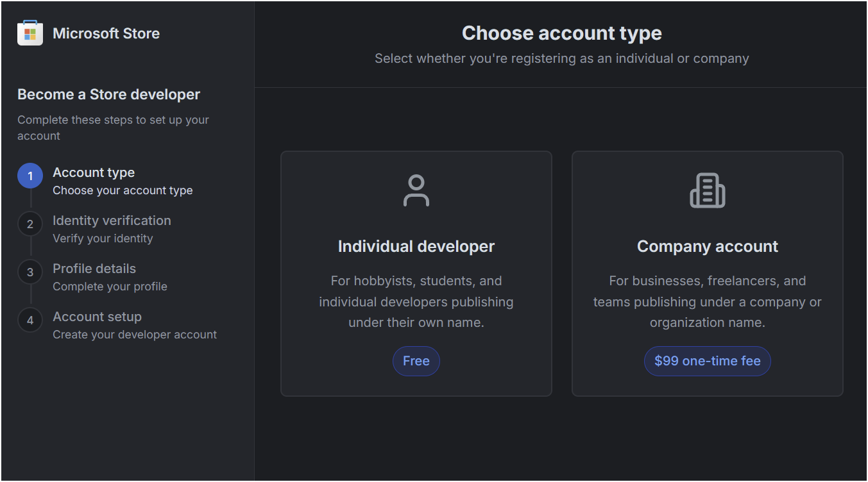Click the 'For hobbyists, students' description text
This screenshot has height=482, width=868.
pos(416,302)
